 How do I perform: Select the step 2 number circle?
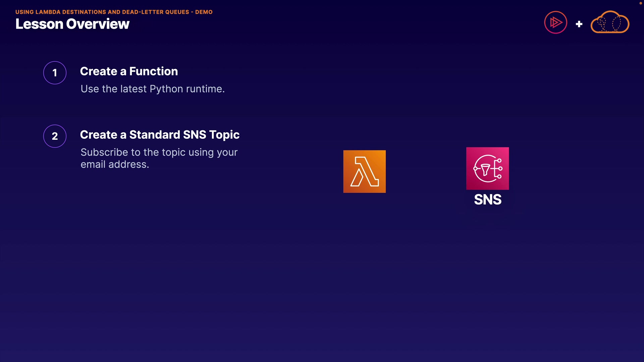coord(55,136)
